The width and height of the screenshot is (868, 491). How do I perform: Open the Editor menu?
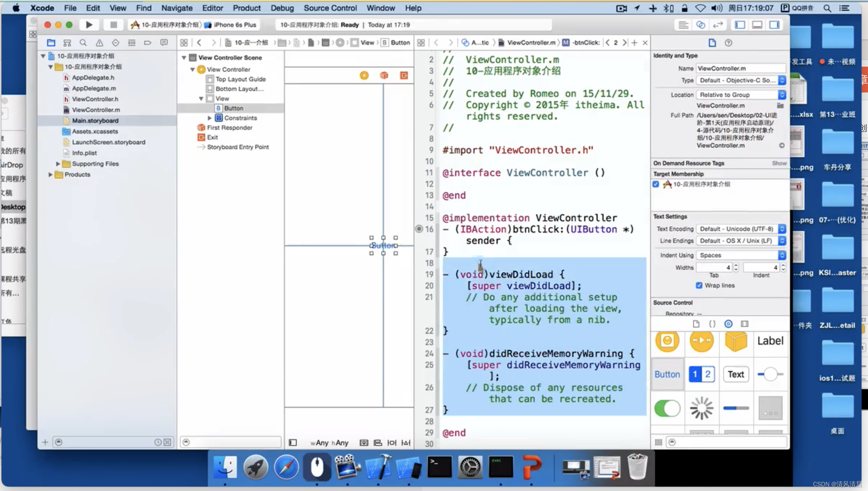[213, 8]
